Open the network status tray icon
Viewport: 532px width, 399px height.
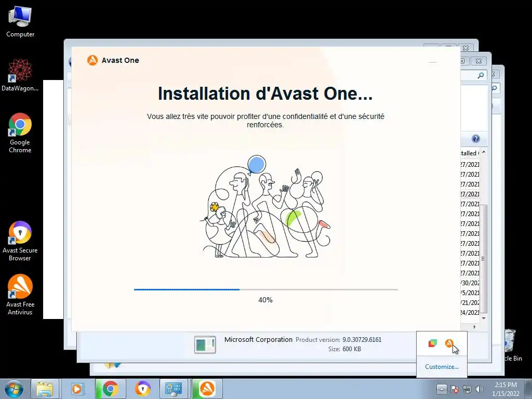click(467, 389)
